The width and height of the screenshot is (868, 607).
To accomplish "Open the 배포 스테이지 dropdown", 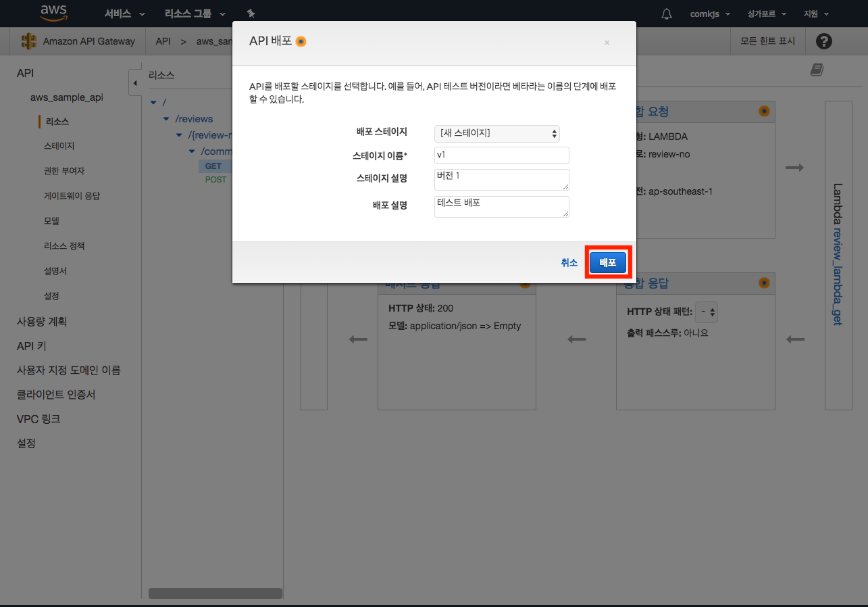I will pyautogui.click(x=497, y=133).
